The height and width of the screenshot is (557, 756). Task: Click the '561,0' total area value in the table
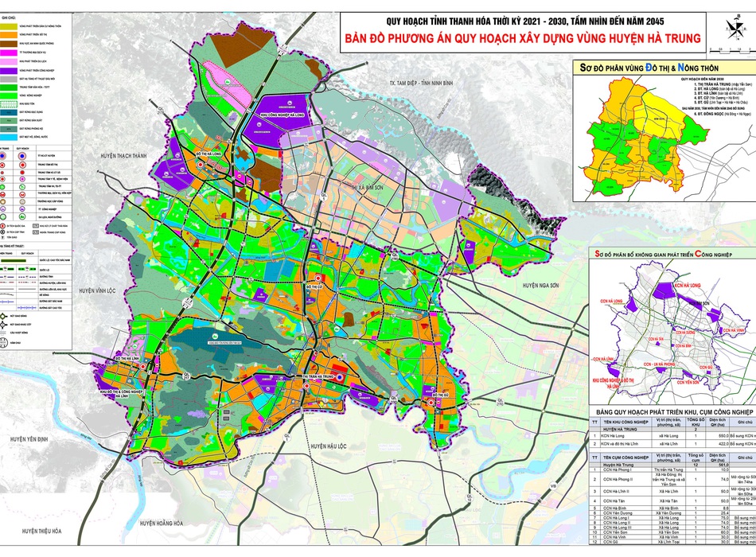[x=723, y=465]
